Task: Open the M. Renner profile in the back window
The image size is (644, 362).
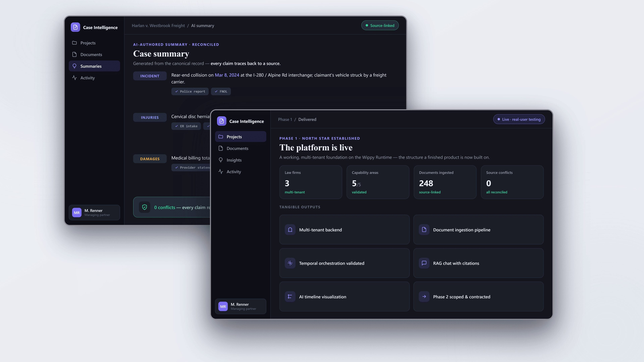Action: click(x=94, y=213)
